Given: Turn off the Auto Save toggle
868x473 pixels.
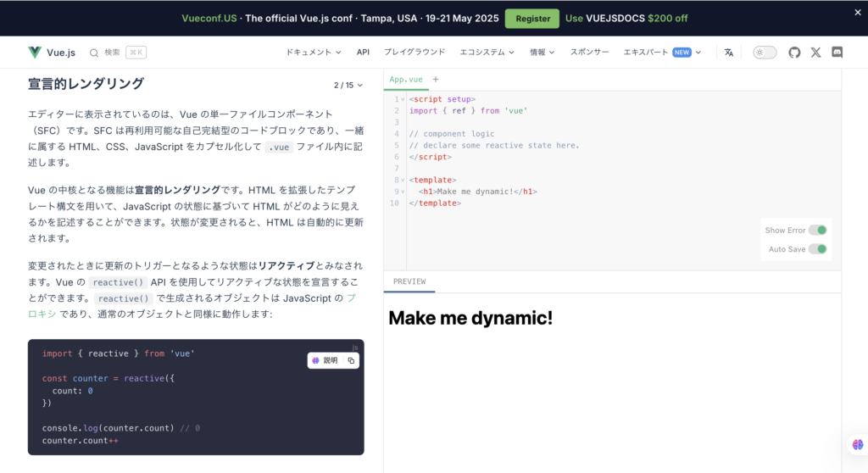Looking at the screenshot, I should tap(817, 249).
